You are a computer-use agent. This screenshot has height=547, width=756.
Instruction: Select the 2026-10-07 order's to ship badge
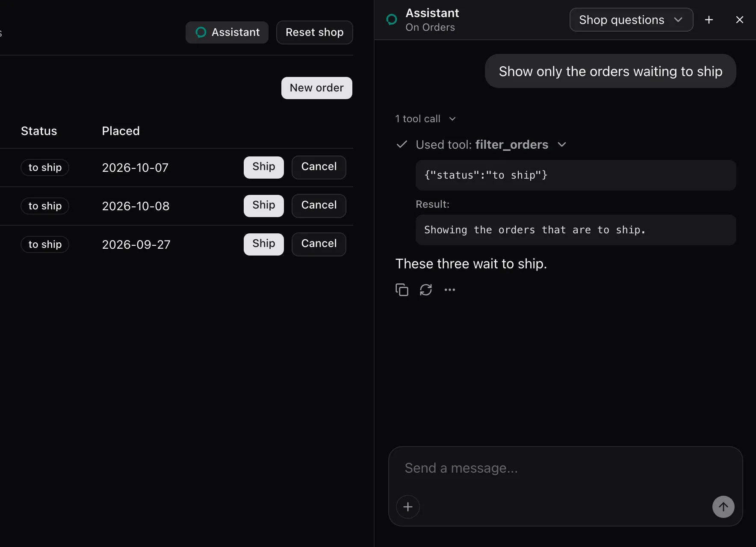(x=45, y=168)
